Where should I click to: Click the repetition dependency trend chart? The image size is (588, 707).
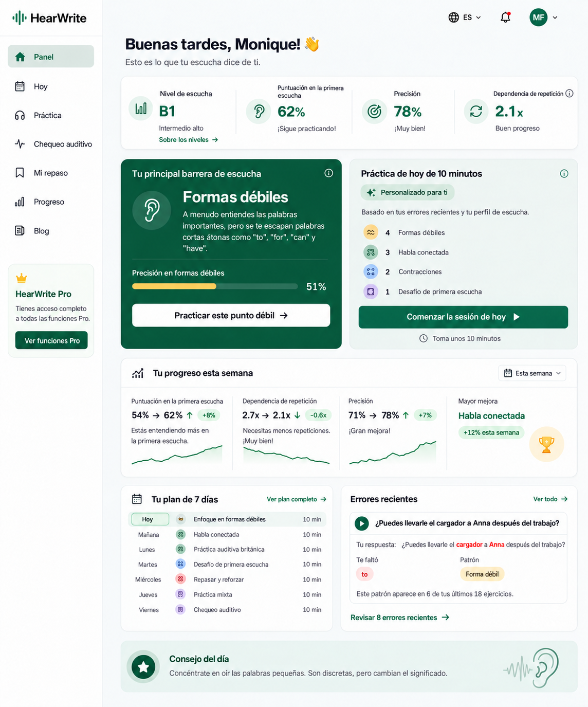286,455
